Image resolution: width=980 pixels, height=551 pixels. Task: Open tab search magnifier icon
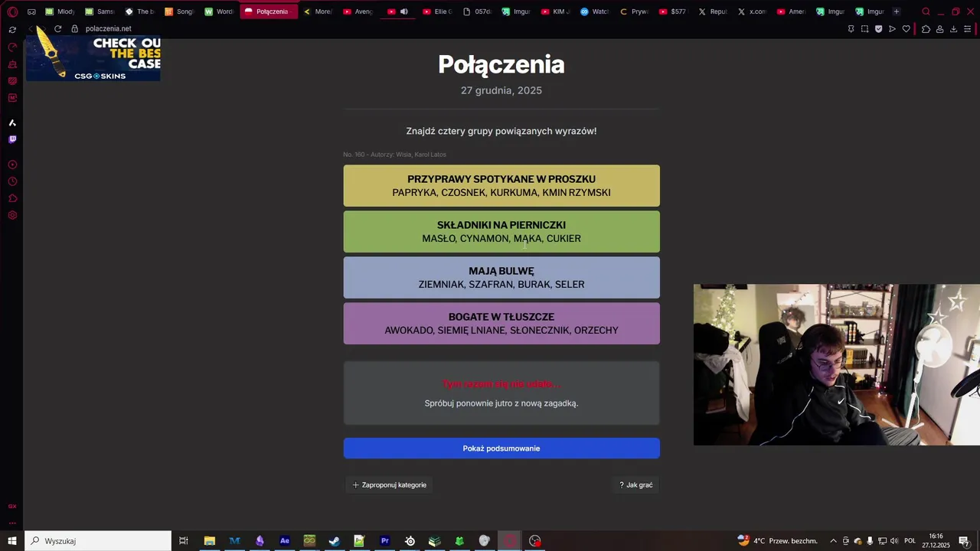point(926,11)
